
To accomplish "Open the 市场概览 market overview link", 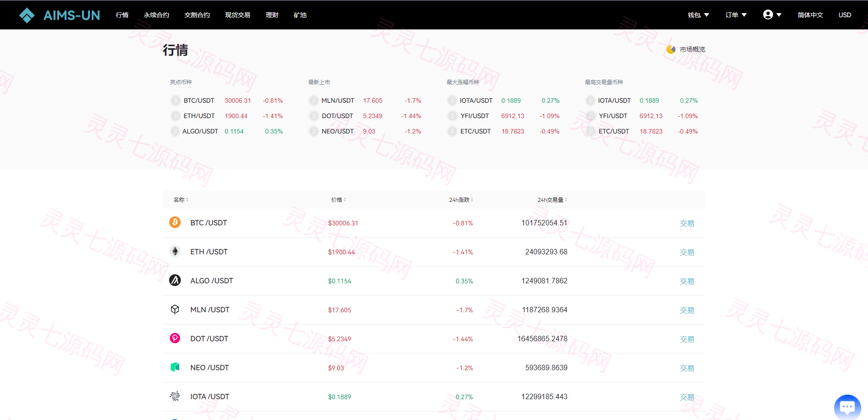I will pyautogui.click(x=692, y=49).
